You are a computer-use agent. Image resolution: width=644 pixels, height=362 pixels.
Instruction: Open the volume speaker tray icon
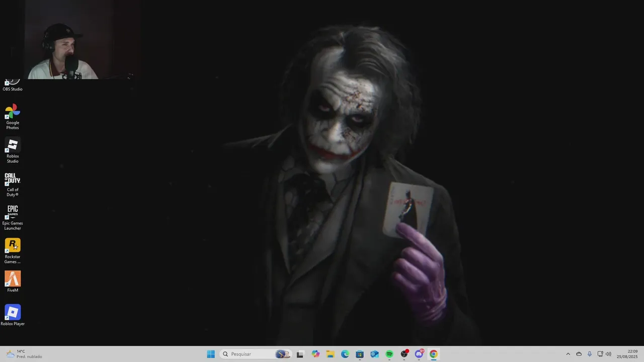[x=608, y=354]
